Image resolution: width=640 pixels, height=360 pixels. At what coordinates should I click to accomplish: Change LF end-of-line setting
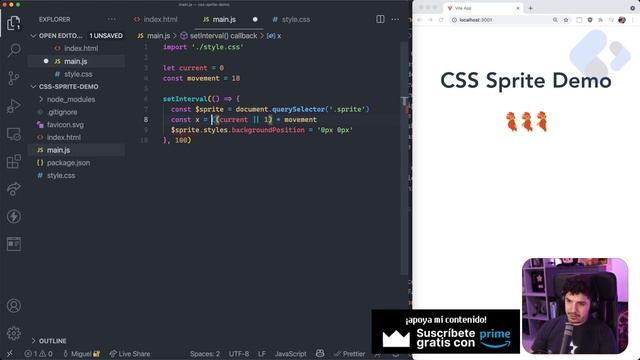tap(262, 353)
